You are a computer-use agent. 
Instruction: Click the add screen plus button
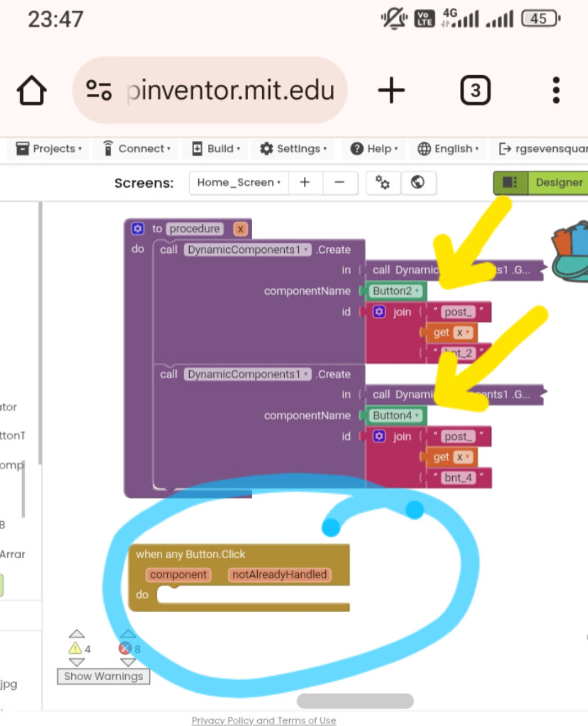coord(305,183)
